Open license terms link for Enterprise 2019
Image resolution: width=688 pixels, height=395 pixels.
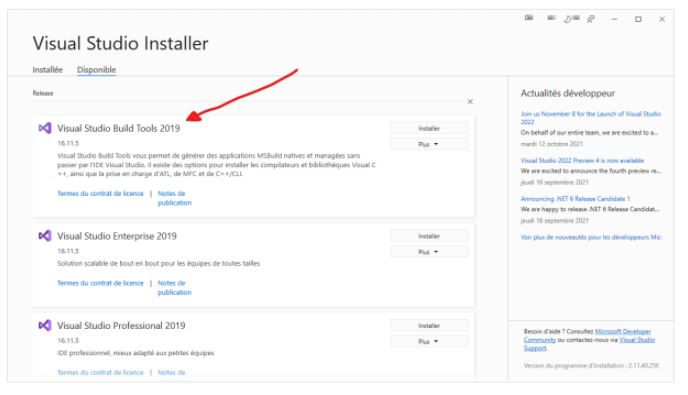100,283
